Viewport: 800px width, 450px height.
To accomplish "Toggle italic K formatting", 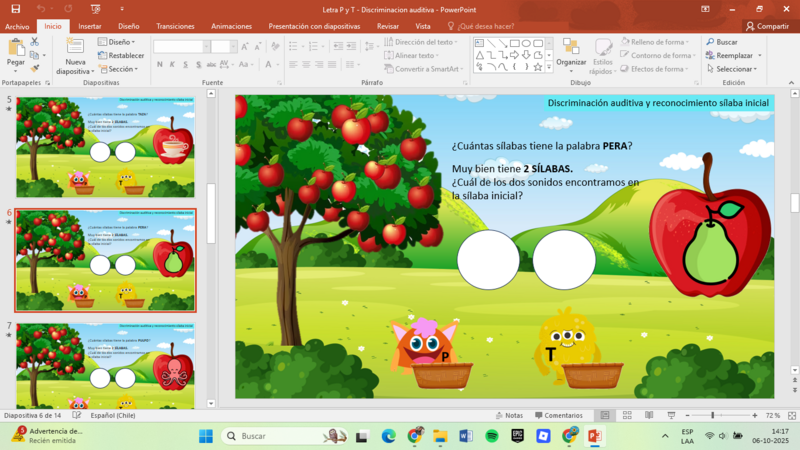I will point(172,64).
